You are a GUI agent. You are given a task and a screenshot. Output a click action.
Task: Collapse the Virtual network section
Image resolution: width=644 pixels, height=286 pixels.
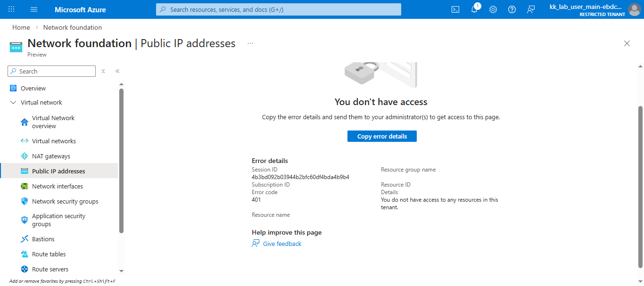click(13, 103)
